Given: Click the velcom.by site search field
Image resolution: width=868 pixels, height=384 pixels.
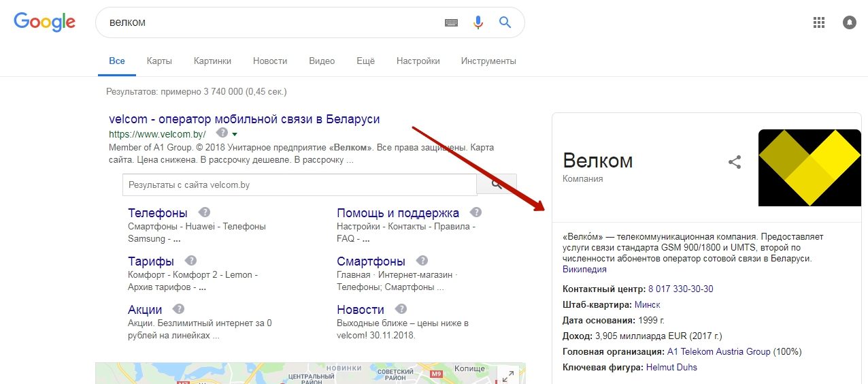Looking at the screenshot, I should [299, 185].
